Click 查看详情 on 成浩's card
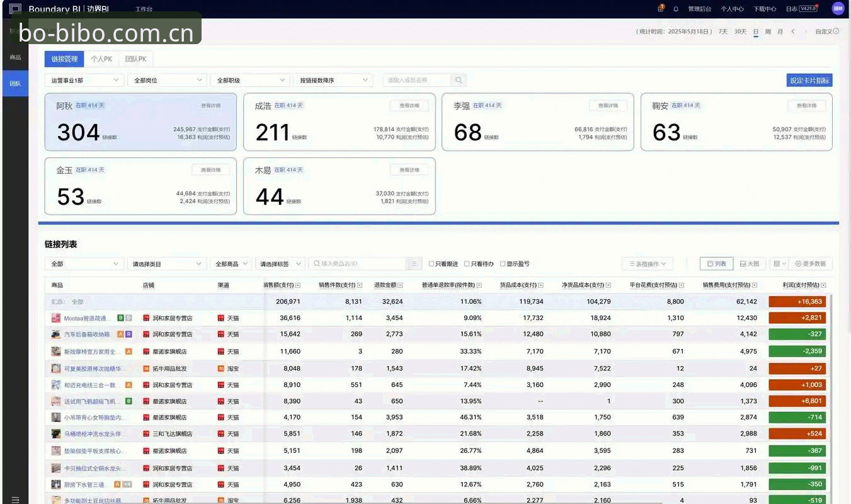The height and width of the screenshot is (504, 851). tap(409, 105)
